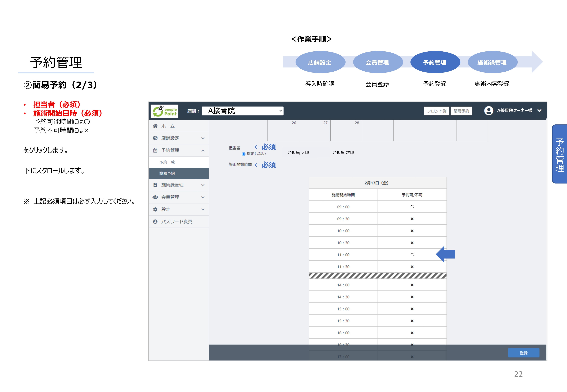Click the 店舗設定 box icon

coord(155,138)
